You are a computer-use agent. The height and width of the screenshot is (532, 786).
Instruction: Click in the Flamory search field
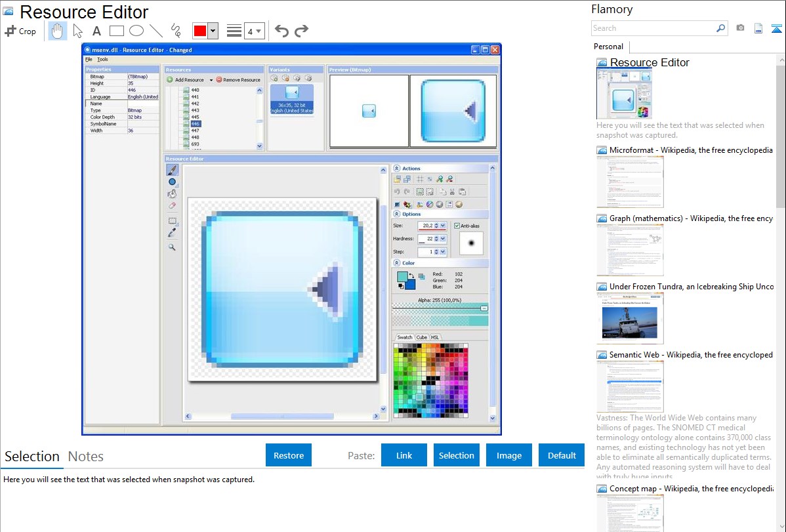(x=653, y=28)
